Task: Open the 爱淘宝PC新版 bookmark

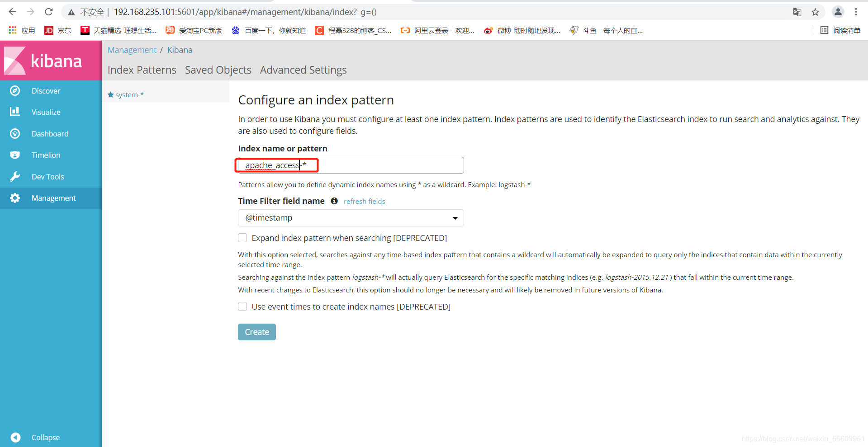Action: tap(194, 30)
